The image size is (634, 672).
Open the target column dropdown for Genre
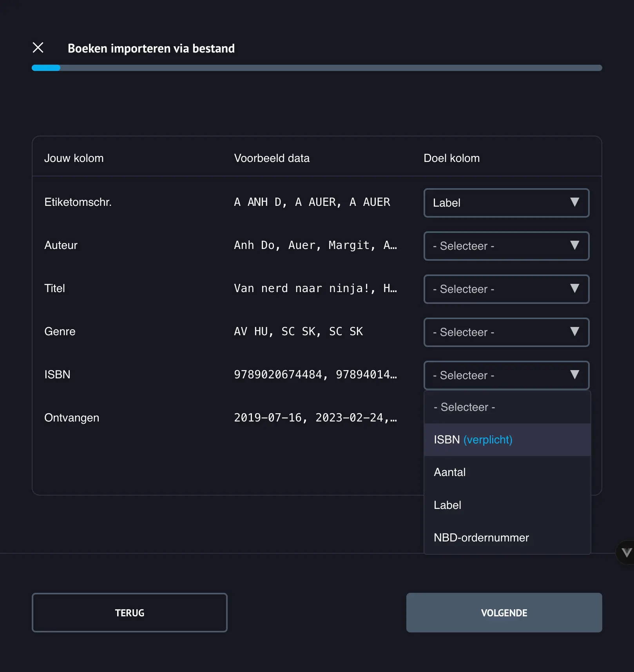(506, 332)
